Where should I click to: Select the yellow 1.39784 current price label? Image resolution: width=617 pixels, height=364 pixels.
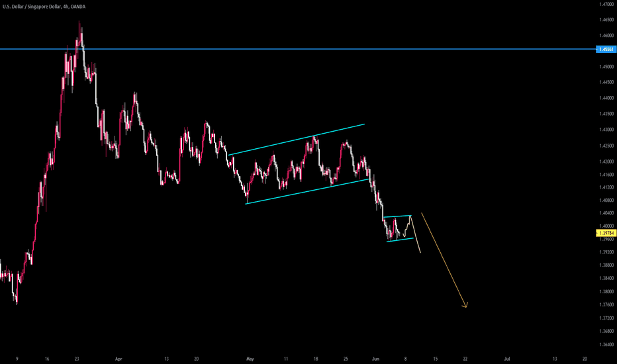pyautogui.click(x=606, y=234)
